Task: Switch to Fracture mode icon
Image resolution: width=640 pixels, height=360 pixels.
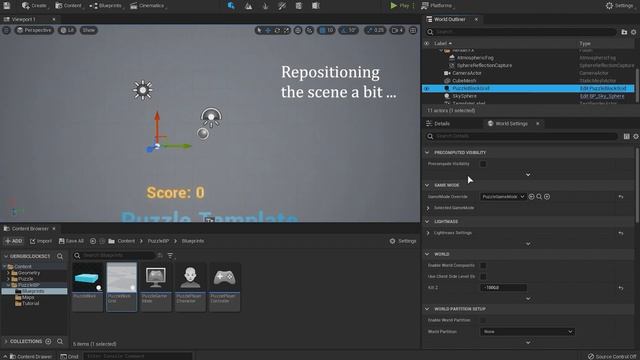Action: (x=299, y=6)
